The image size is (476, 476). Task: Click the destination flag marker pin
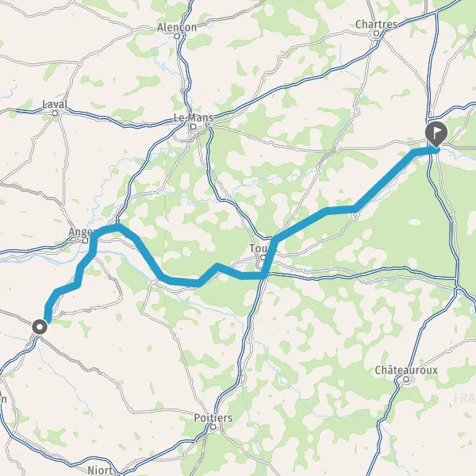[436, 135]
